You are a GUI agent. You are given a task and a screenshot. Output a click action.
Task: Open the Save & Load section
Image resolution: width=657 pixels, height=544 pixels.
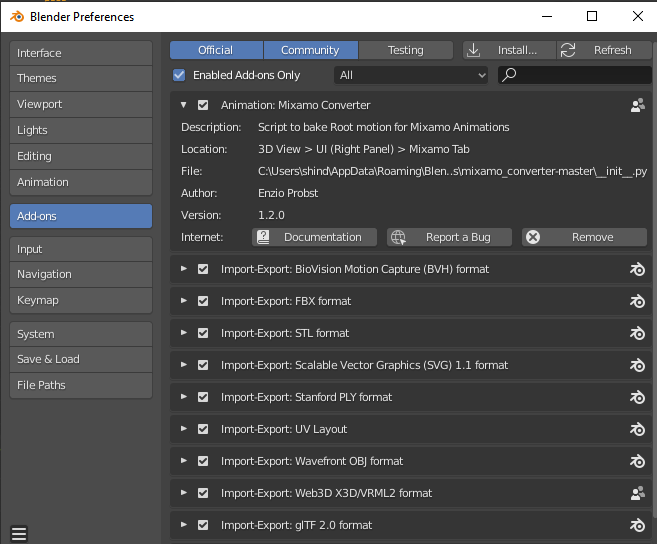(x=81, y=360)
